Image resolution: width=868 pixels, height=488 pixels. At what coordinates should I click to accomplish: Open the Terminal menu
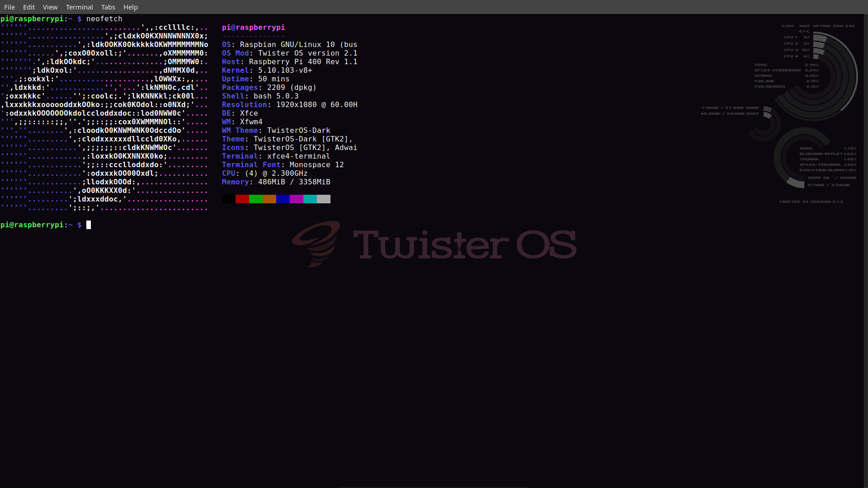click(x=79, y=7)
